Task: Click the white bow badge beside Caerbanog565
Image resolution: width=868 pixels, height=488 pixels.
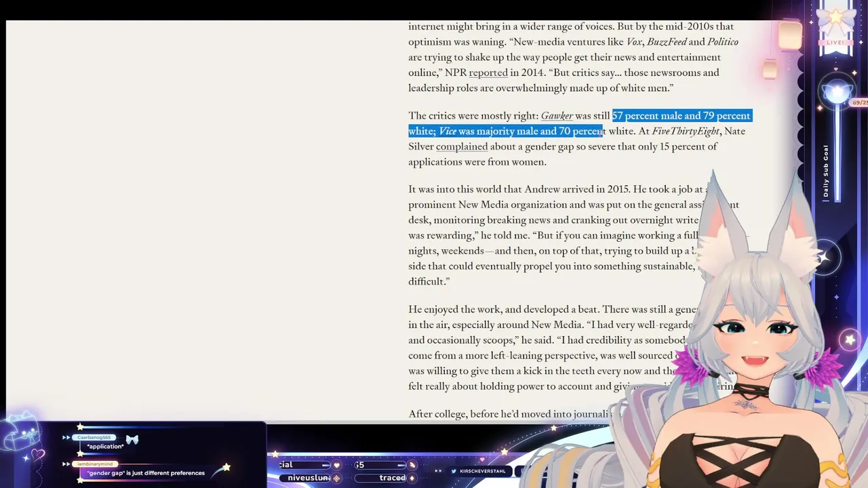Action: [132, 440]
